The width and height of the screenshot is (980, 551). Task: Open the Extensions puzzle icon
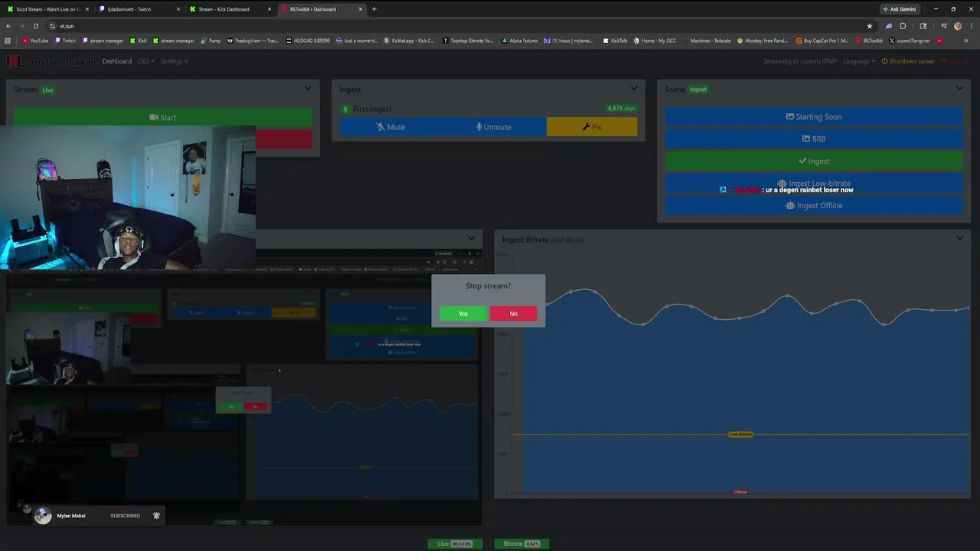903,26
